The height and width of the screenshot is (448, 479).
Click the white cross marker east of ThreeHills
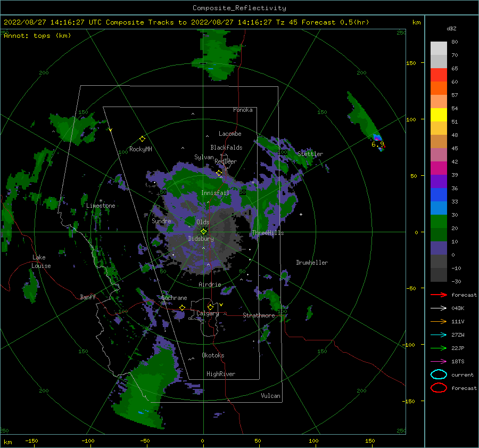coord(301,214)
